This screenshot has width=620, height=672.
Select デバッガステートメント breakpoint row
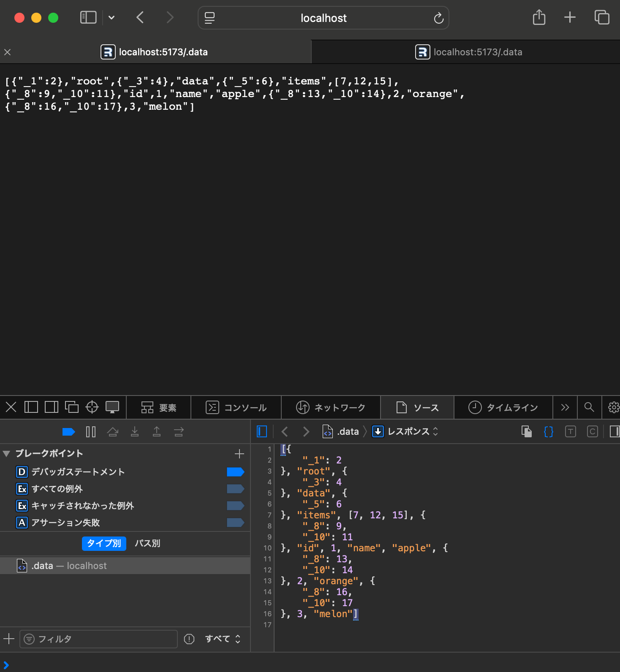(125, 472)
